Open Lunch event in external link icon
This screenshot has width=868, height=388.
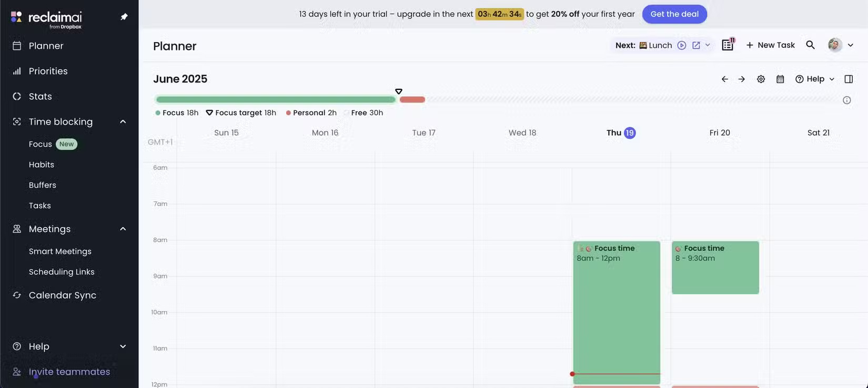tap(696, 45)
